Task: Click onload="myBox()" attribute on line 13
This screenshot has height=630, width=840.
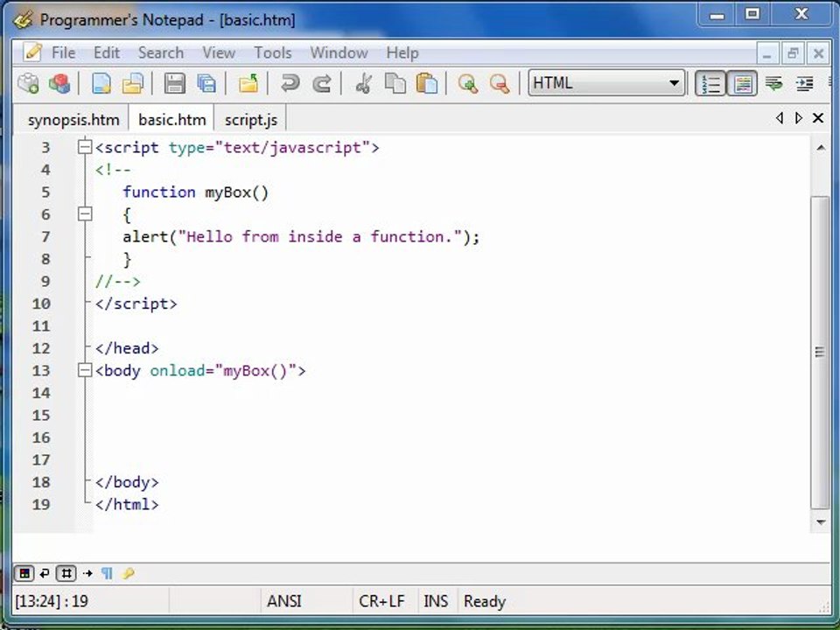Action: [x=223, y=370]
